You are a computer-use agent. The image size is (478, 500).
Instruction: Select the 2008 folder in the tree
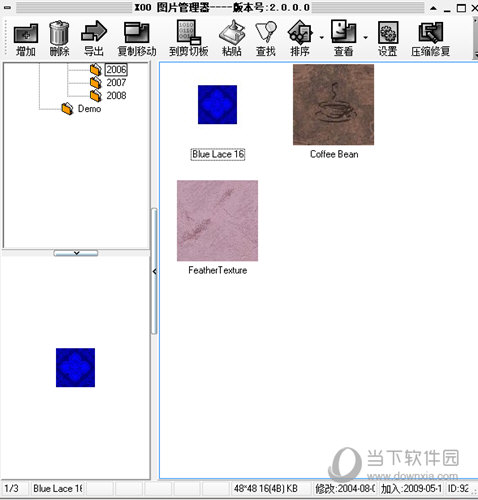point(116,96)
